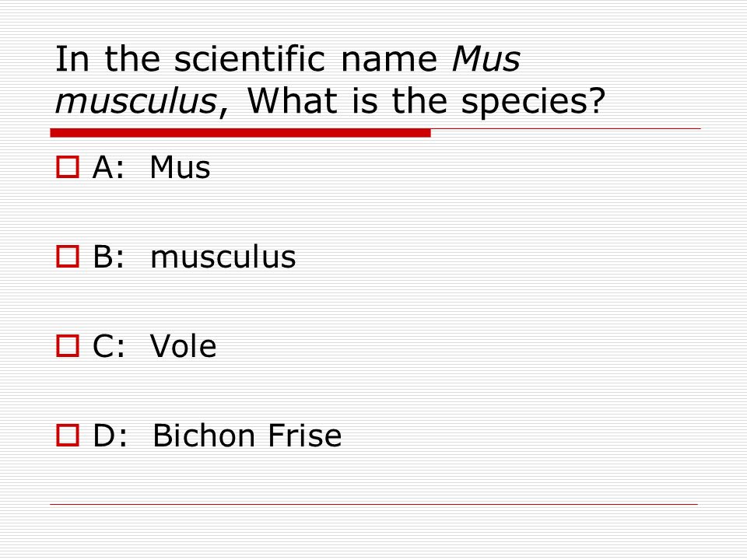This screenshot has height=560, width=747.
Task: Click the "A:" option label
Action: pyautogui.click(x=108, y=168)
